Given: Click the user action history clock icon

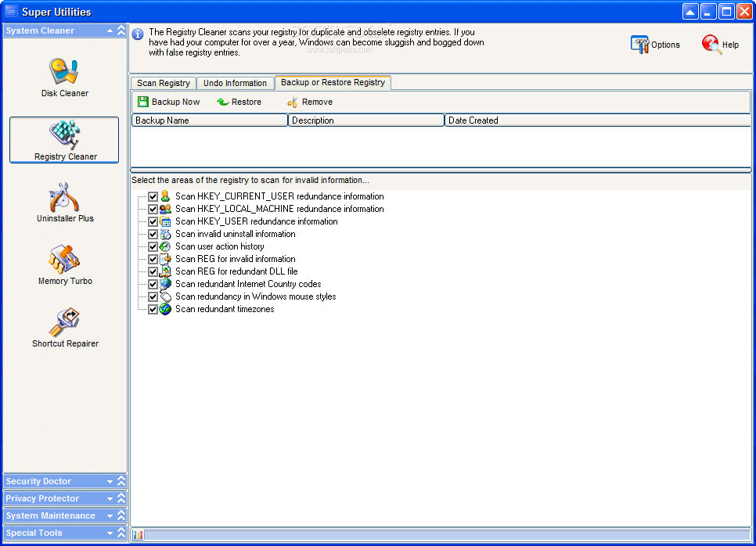Looking at the screenshot, I should 165,246.
